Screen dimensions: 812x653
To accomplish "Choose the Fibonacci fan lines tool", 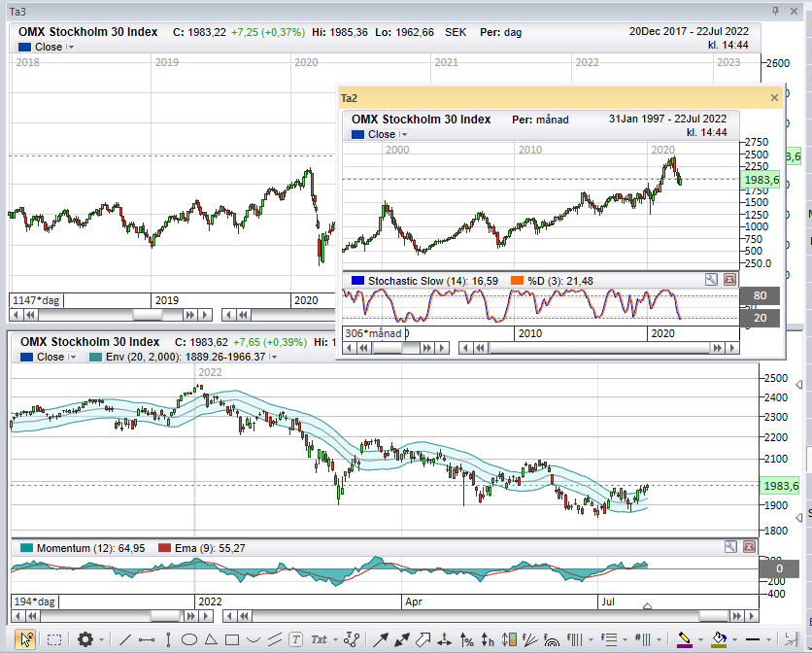I will (x=530, y=640).
